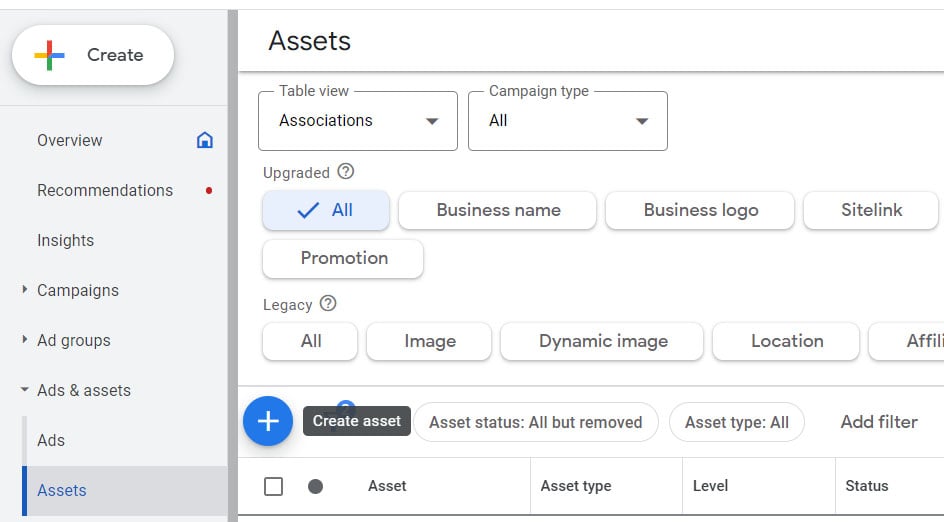Click the Overview home icon

coord(205,140)
